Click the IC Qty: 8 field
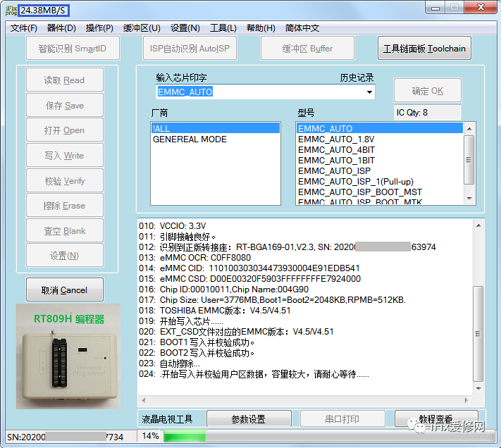The image size is (501, 448). pos(427,113)
